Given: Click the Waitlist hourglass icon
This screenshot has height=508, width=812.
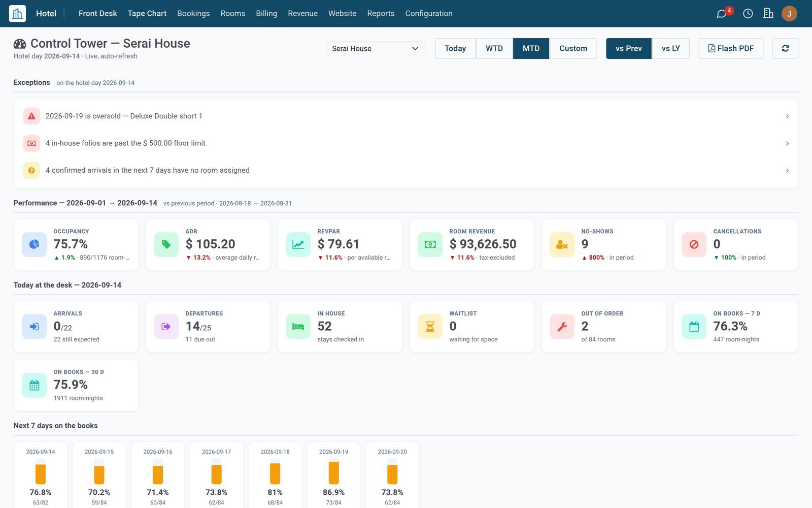Looking at the screenshot, I should coord(430,327).
